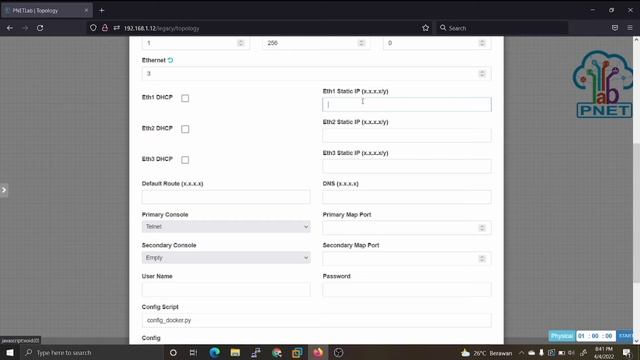Open Microsoft Edge from taskbar
The height and width of the screenshot is (360, 640).
(214, 353)
